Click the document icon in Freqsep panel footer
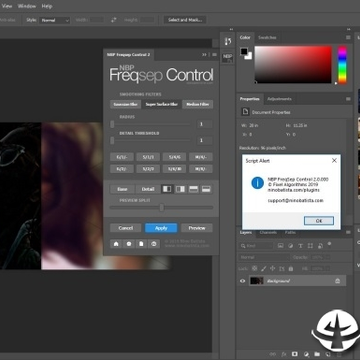The height and width of the screenshot is (360, 360). pos(141,244)
